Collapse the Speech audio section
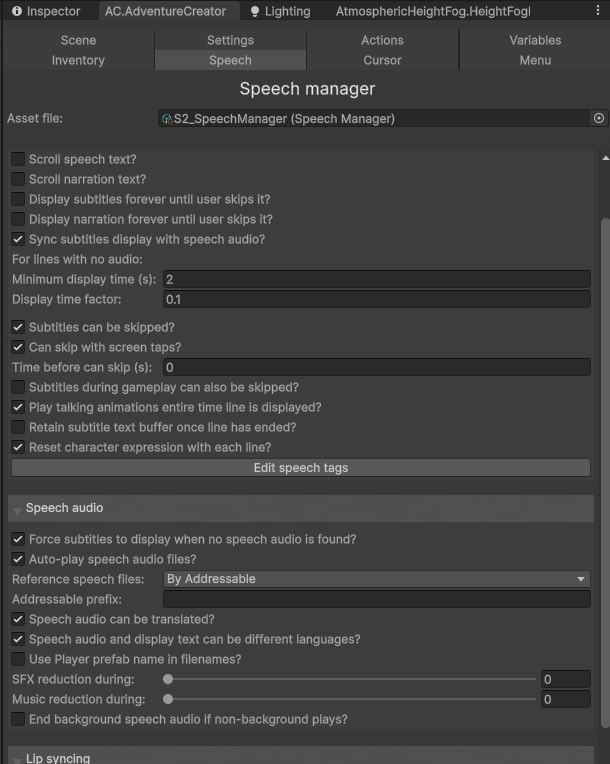The height and width of the screenshot is (764, 610). [x=18, y=509]
